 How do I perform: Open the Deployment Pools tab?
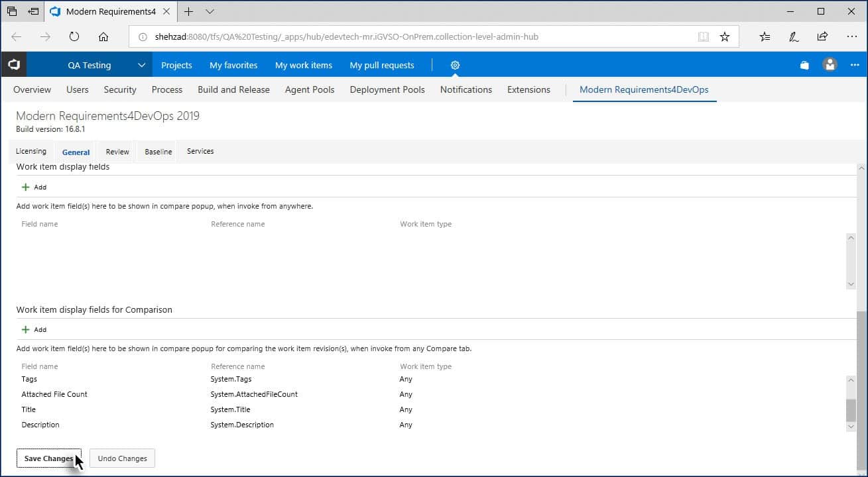click(387, 89)
